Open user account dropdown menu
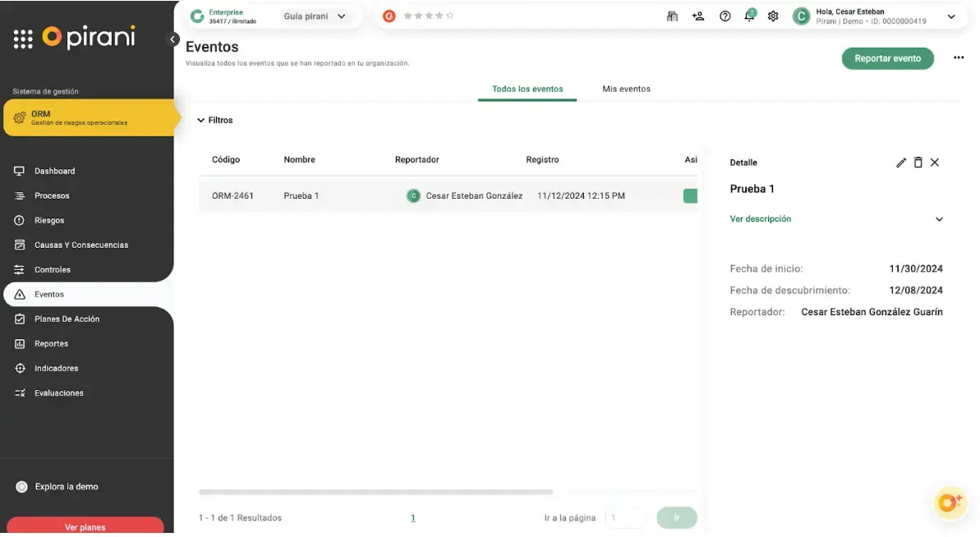Screen dimensions: 980x537 [x=951, y=16]
